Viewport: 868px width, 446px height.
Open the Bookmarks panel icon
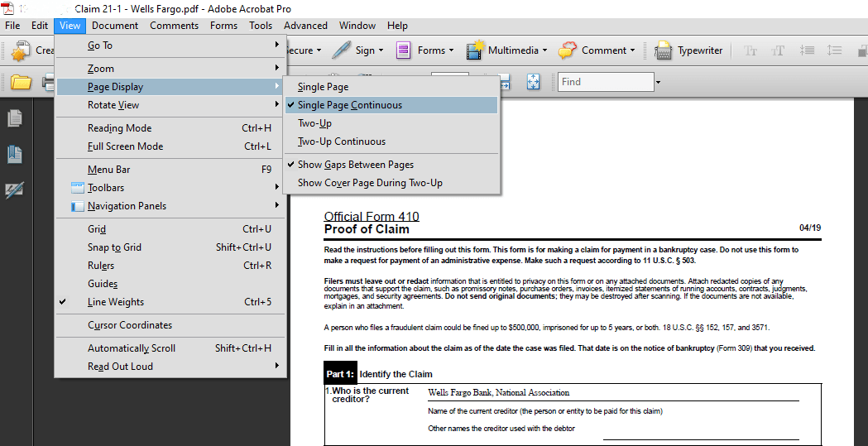[x=15, y=155]
